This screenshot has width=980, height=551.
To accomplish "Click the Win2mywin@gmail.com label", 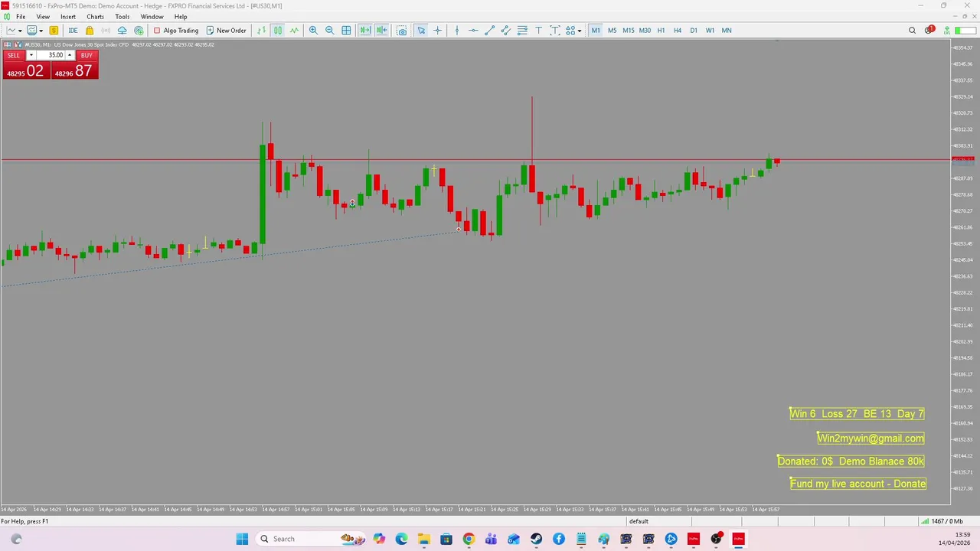I will point(871,439).
